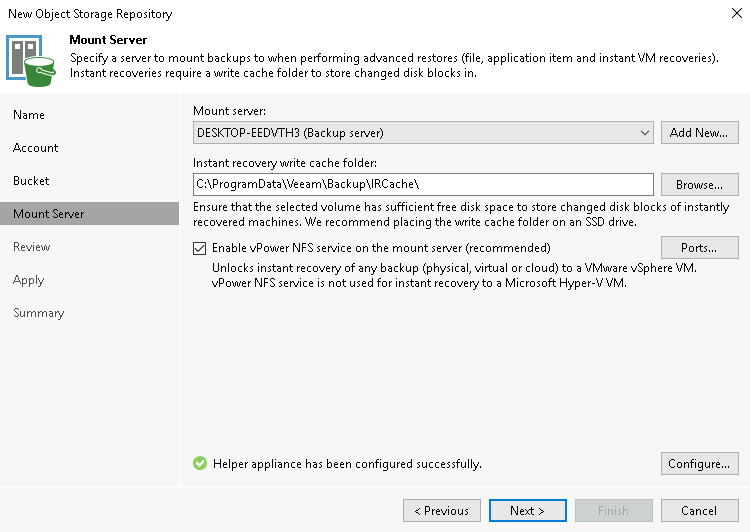The width and height of the screenshot is (750, 532).
Task: Open the Summary step in sidebar
Action: click(38, 313)
